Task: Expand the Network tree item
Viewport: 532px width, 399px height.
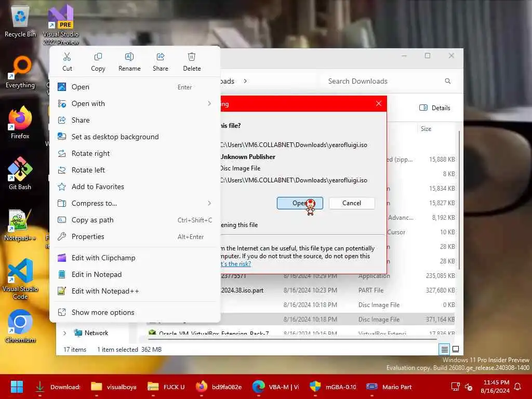Action: click(64, 333)
